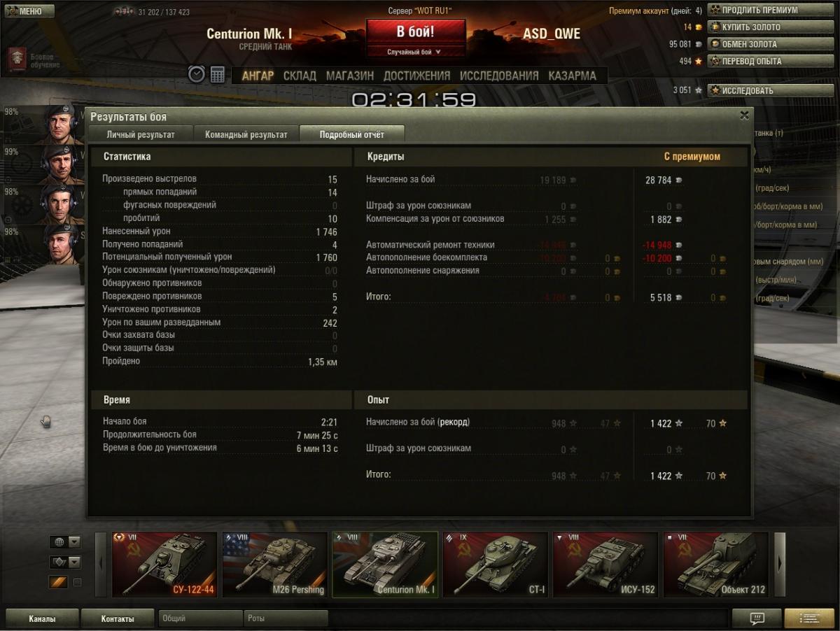
Task: Click the chat messages icon button
Action: (x=756, y=618)
